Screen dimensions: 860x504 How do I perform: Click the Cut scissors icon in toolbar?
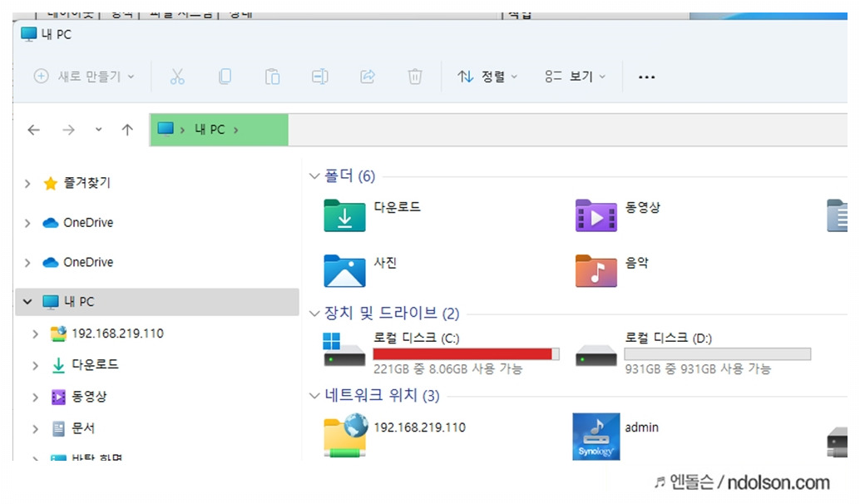[x=177, y=77]
